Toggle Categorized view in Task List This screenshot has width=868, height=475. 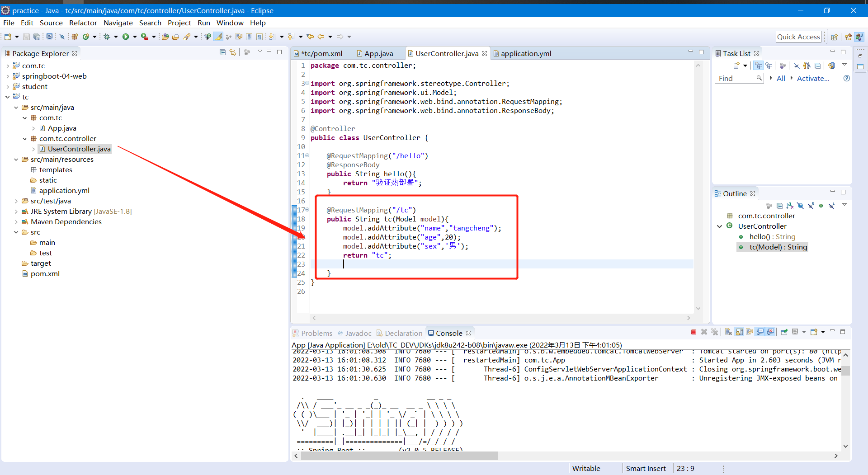pos(758,66)
